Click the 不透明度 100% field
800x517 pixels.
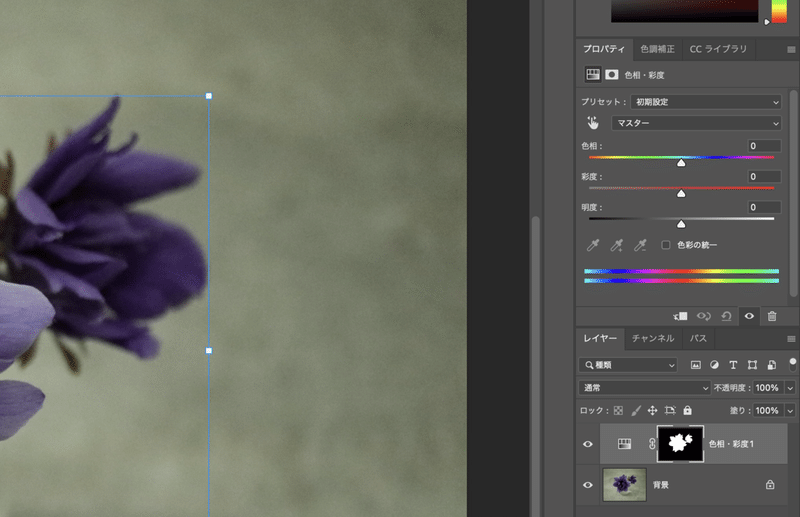(x=769, y=388)
